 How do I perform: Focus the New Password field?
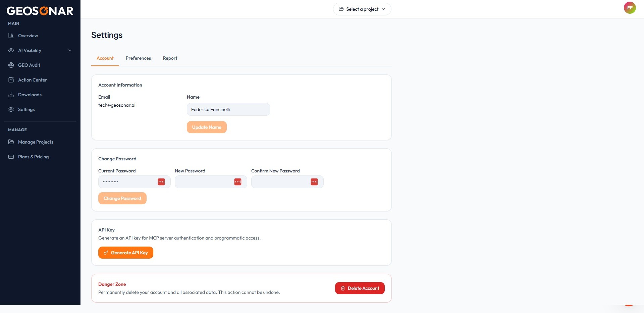pos(211,182)
